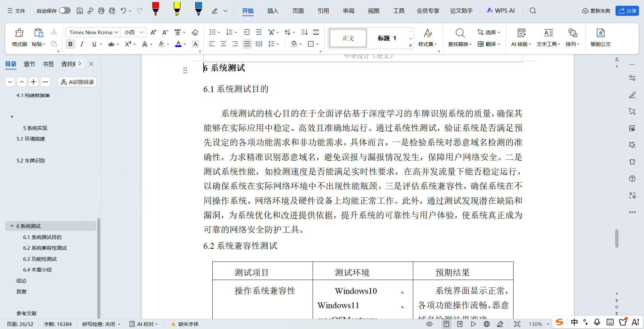Click the clear formatting eraser icon
The image size is (644, 329).
[195, 32]
